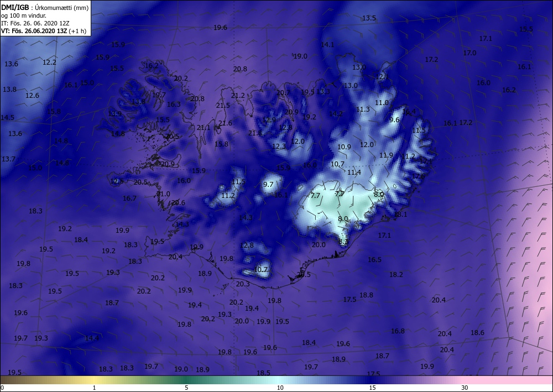This screenshot has height=392, width=553.
Task: Click the map value '16.7' off the west coast
Action: coord(129,198)
